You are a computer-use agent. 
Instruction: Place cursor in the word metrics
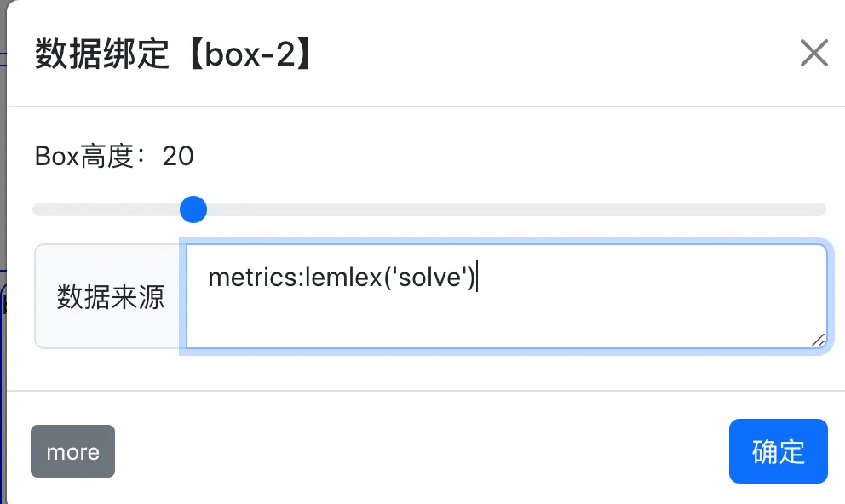point(250,278)
